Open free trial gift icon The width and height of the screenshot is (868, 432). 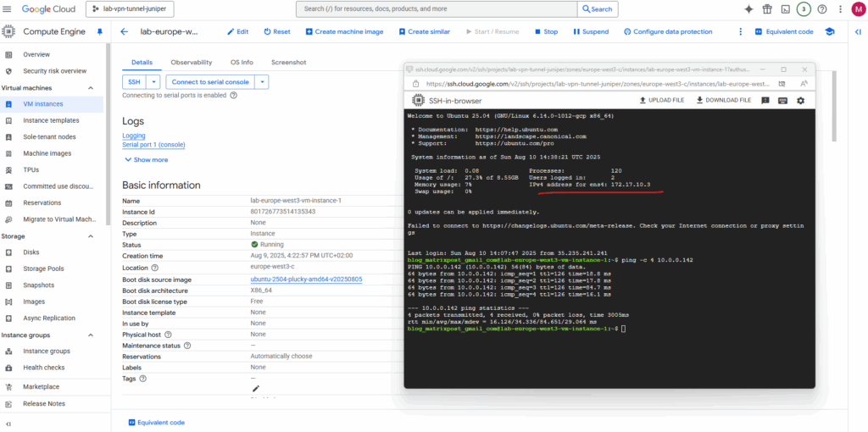766,9
